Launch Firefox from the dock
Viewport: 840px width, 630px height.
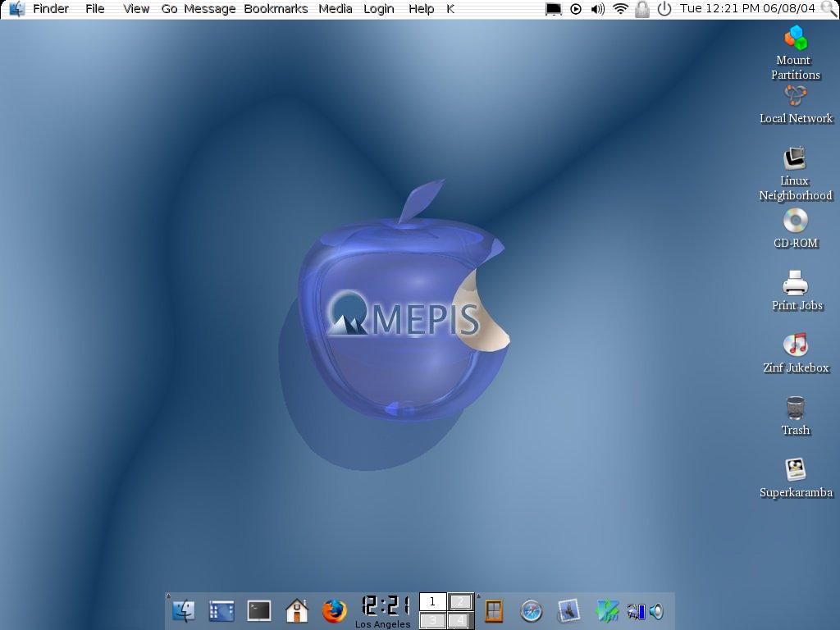335,611
